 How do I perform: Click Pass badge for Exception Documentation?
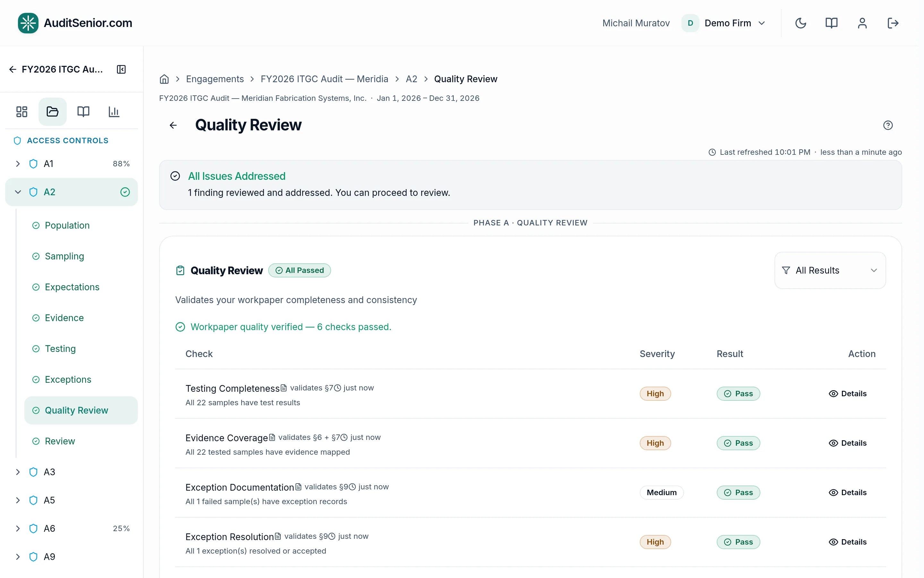click(738, 493)
